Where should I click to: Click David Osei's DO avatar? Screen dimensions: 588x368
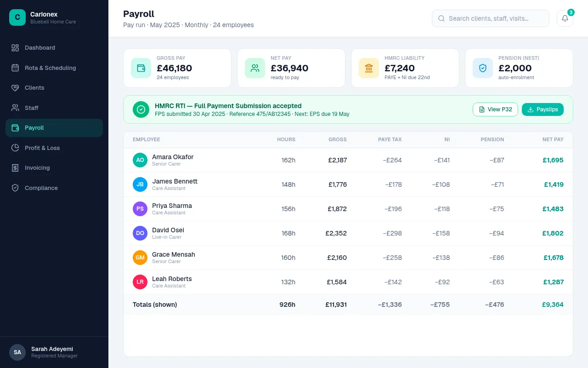click(140, 233)
